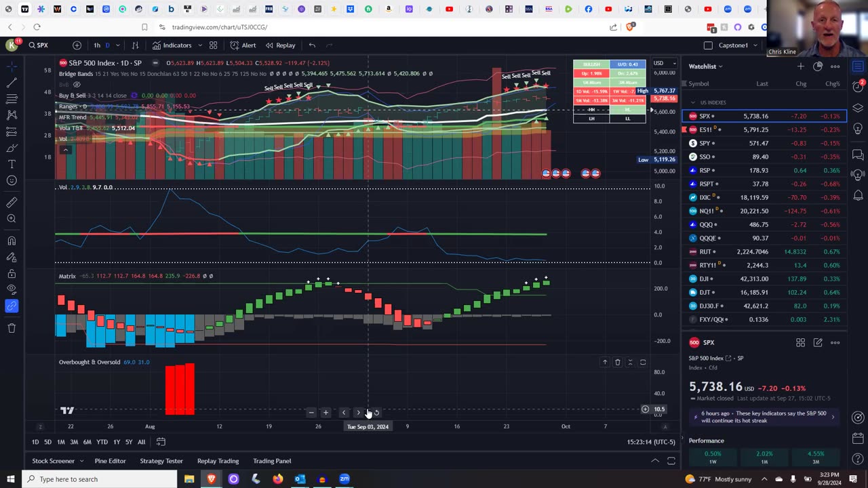Lock all drawing tools

(12, 274)
